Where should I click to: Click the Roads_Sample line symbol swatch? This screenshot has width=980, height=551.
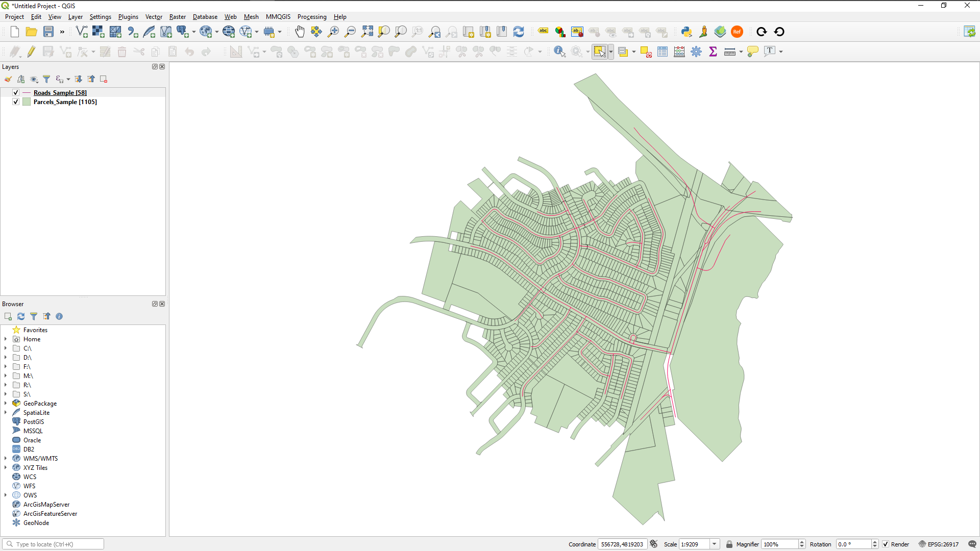coord(27,92)
